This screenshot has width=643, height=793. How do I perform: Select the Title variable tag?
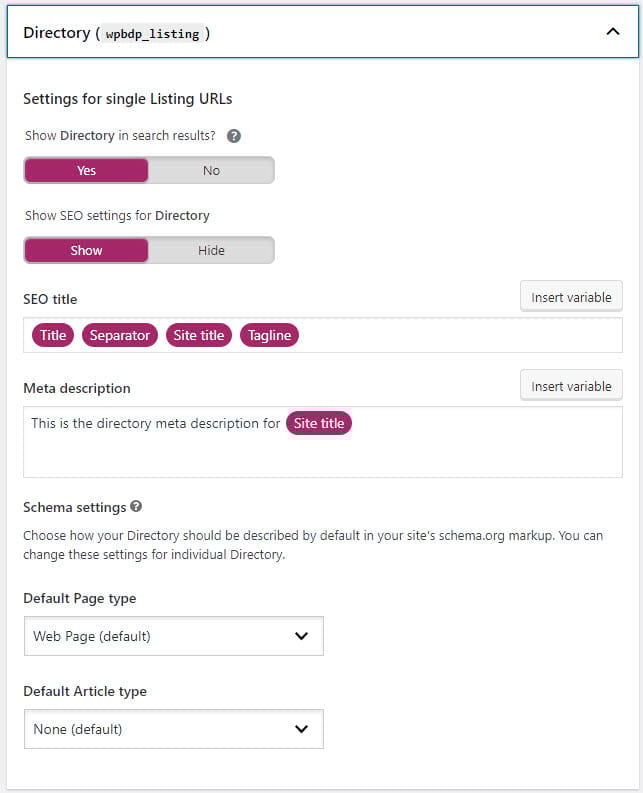pos(53,335)
